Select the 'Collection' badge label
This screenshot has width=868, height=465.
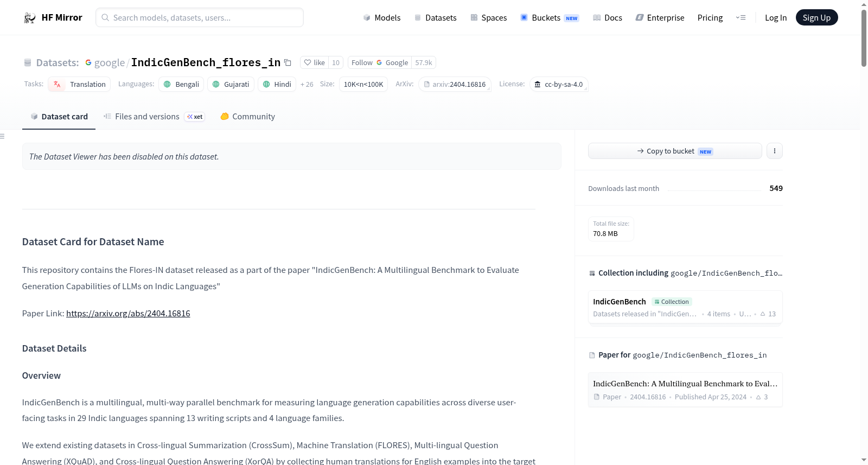672,302
